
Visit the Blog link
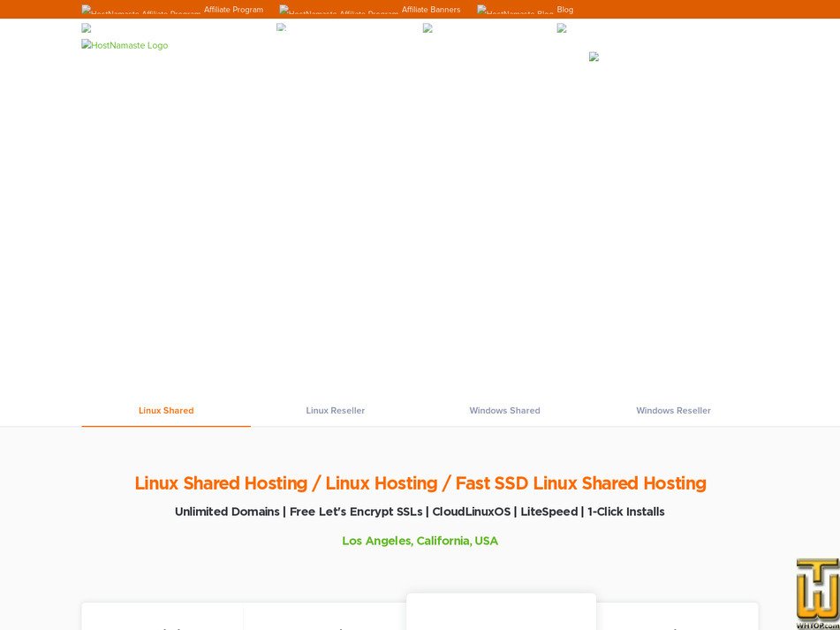(565, 9)
